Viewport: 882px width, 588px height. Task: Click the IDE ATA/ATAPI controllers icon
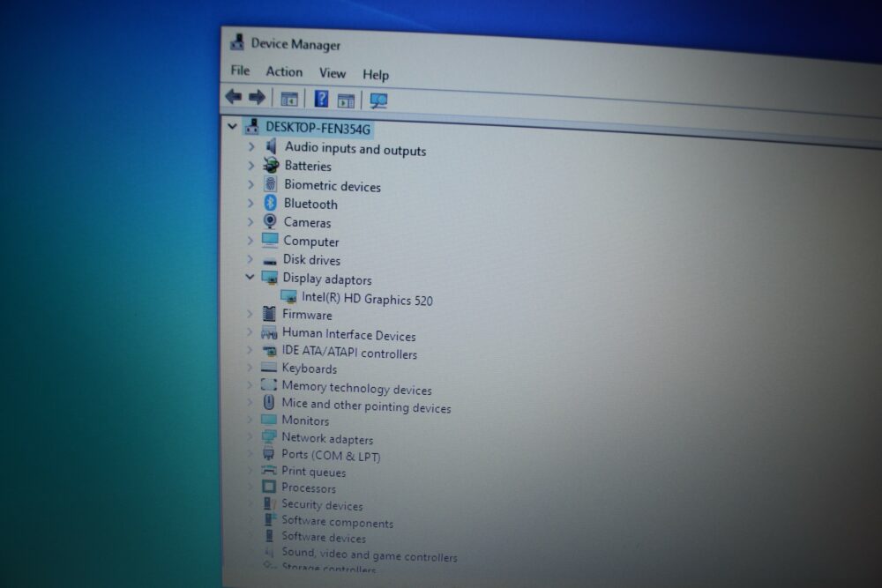click(x=269, y=351)
